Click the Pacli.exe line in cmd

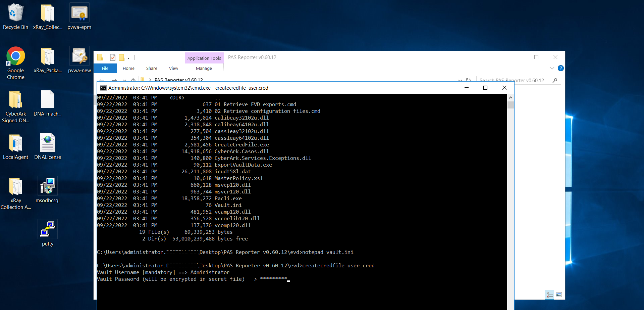(x=169, y=198)
